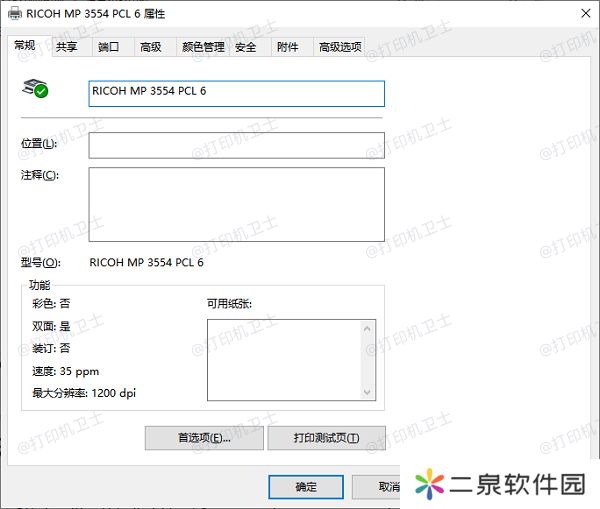The height and width of the screenshot is (509, 600).
Task: Switch to the 常规 tab
Action: coord(29,46)
